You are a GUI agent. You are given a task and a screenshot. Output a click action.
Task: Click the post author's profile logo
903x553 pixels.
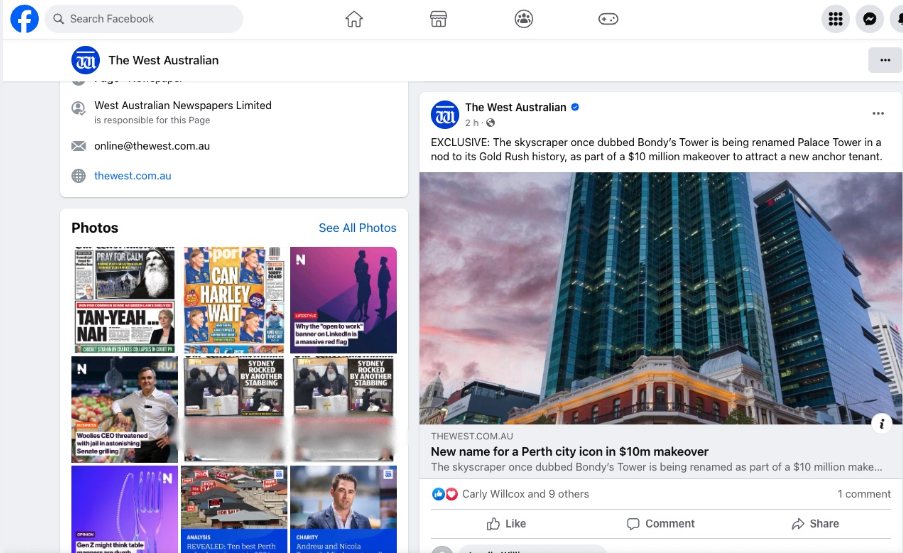(x=445, y=115)
